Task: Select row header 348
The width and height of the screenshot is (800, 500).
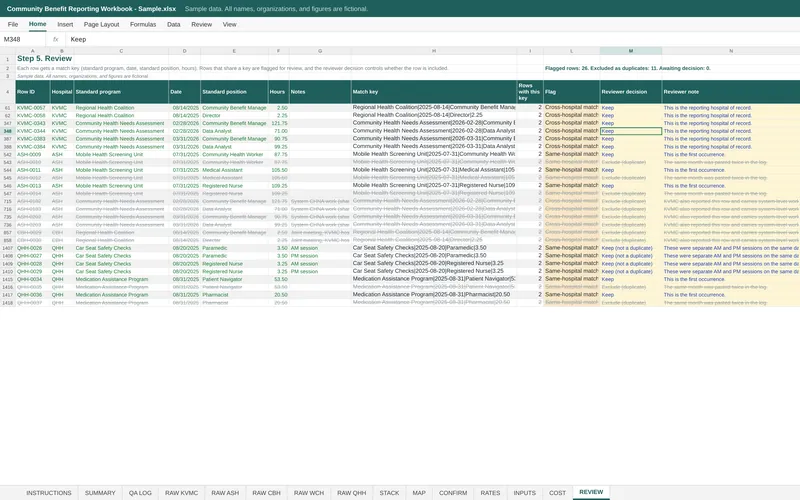Action: point(8,131)
